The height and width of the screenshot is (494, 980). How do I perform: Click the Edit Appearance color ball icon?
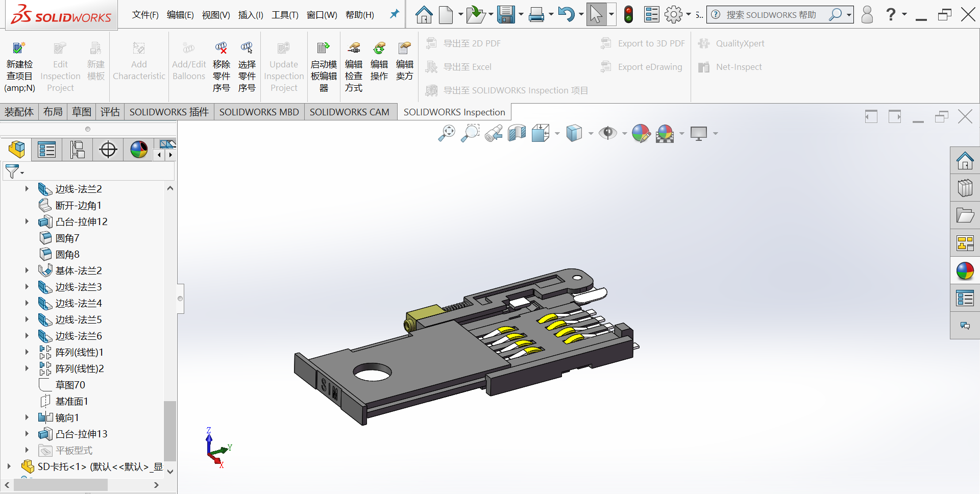click(x=641, y=133)
